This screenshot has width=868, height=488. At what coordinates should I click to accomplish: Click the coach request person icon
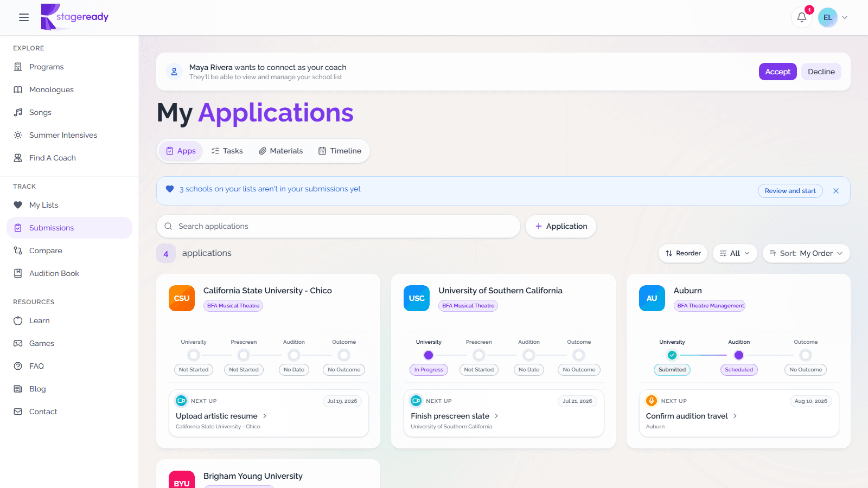click(x=174, y=72)
